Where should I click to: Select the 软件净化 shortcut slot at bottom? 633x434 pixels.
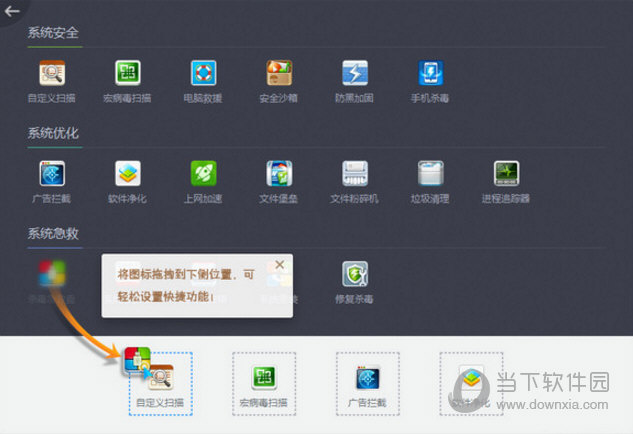click(x=471, y=384)
